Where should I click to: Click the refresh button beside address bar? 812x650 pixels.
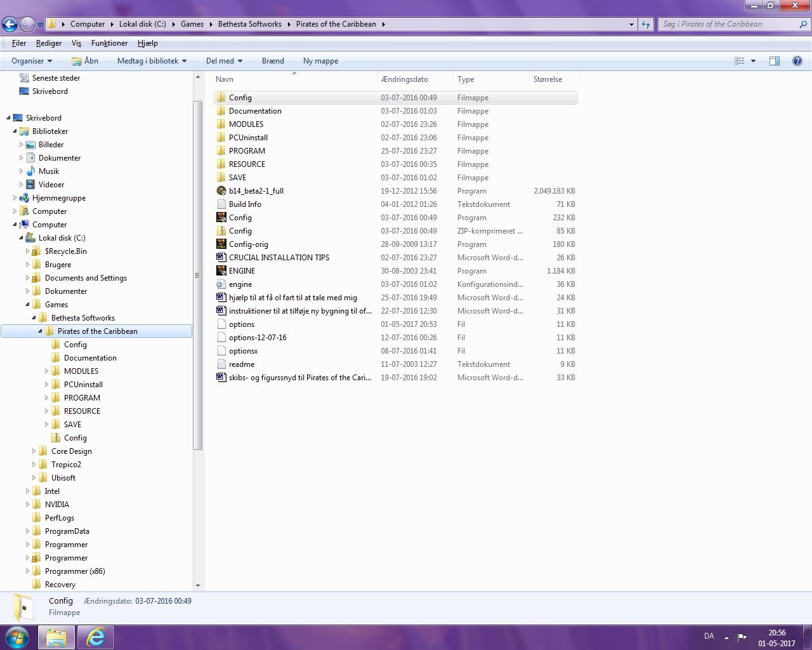(x=646, y=24)
